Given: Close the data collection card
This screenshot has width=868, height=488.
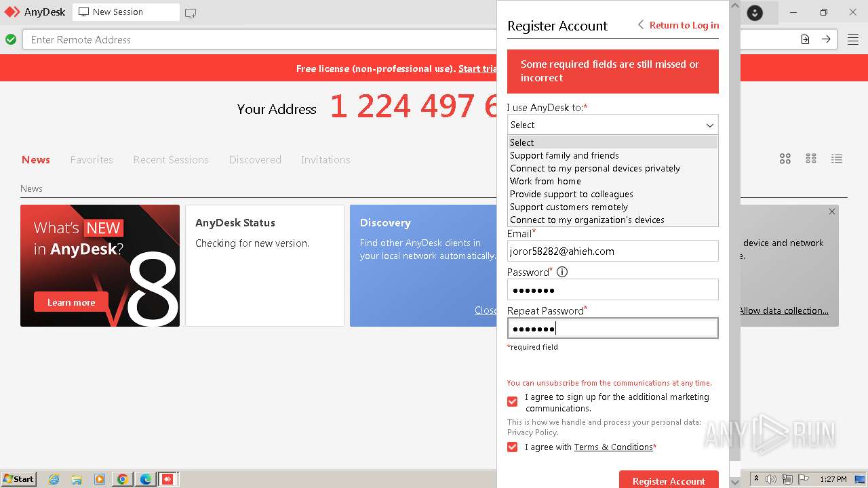Looking at the screenshot, I should click(832, 211).
